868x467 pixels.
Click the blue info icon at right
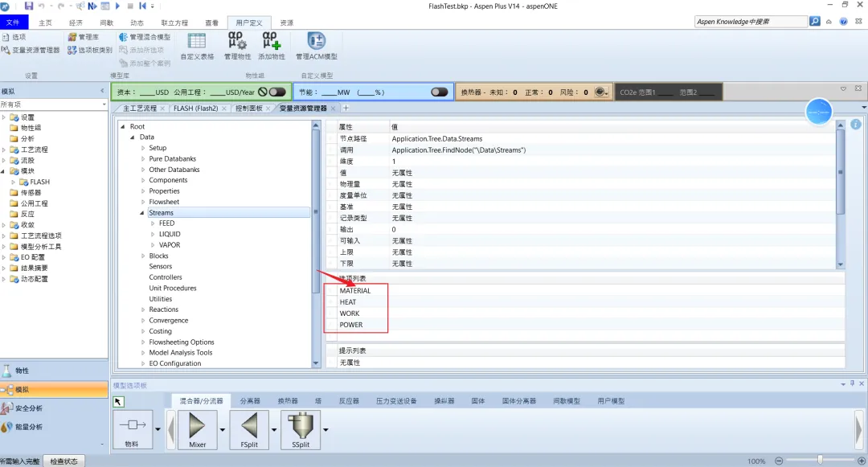point(856,125)
